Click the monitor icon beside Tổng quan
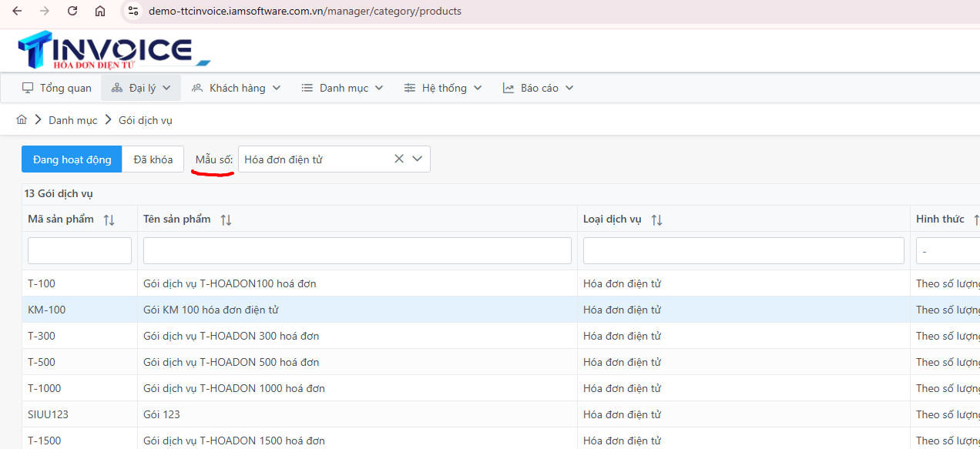The image size is (980, 449). coord(28,88)
